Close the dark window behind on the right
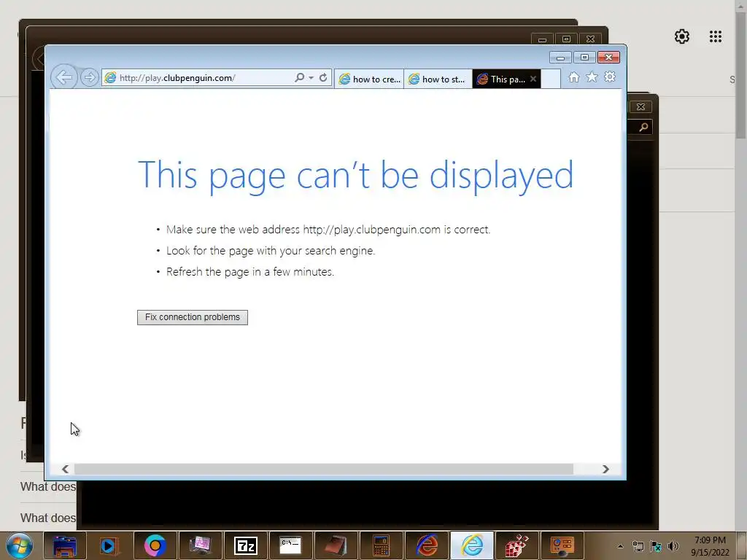Viewport: 747px width, 560px height. tap(640, 106)
